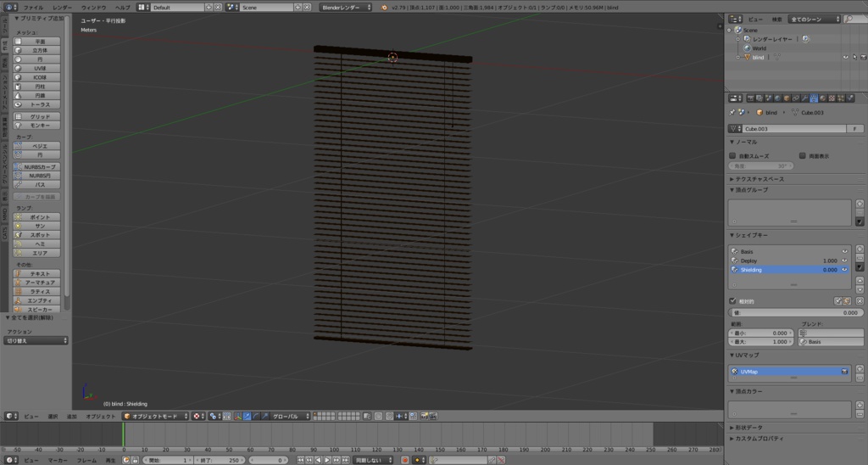Uncheck the 相対的 checkbox

pyautogui.click(x=733, y=301)
